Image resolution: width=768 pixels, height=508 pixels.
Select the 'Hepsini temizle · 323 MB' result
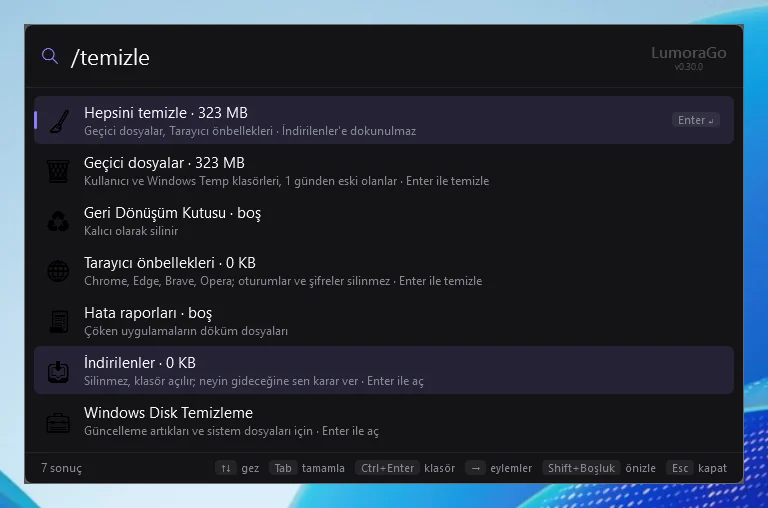point(384,120)
